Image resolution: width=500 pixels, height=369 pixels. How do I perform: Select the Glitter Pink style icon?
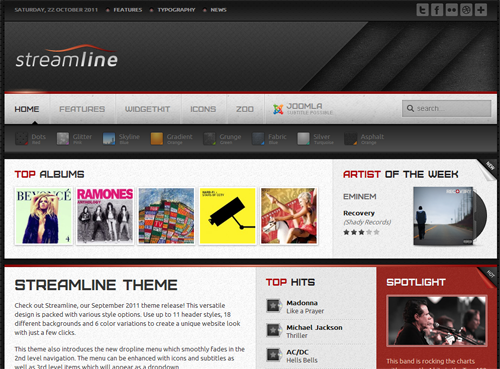pyautogui.click(x=63, y=138)
